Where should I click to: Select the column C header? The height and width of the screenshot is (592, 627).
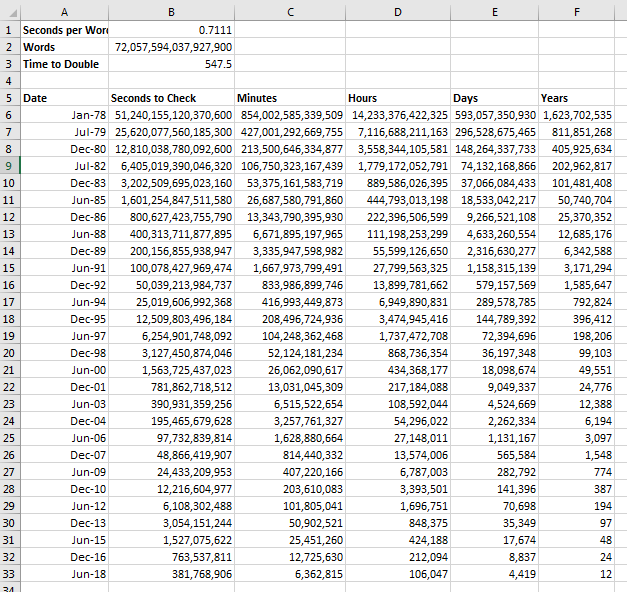pos(290,11)
